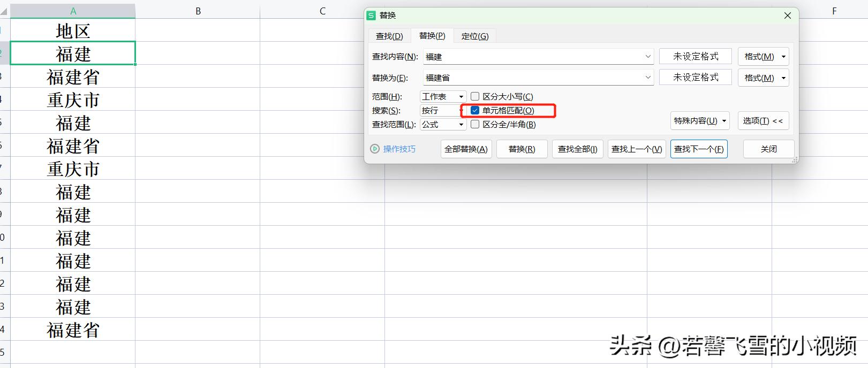Uncheck the 单元格匹配(O) checkbox
The height and width of the screenshot is (368, 868).
coord(475,110)
